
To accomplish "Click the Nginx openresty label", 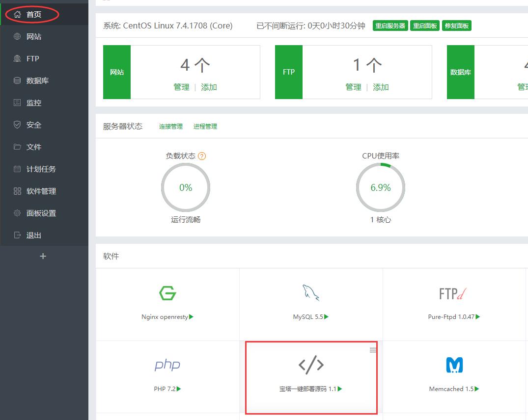I will (165, 317).
